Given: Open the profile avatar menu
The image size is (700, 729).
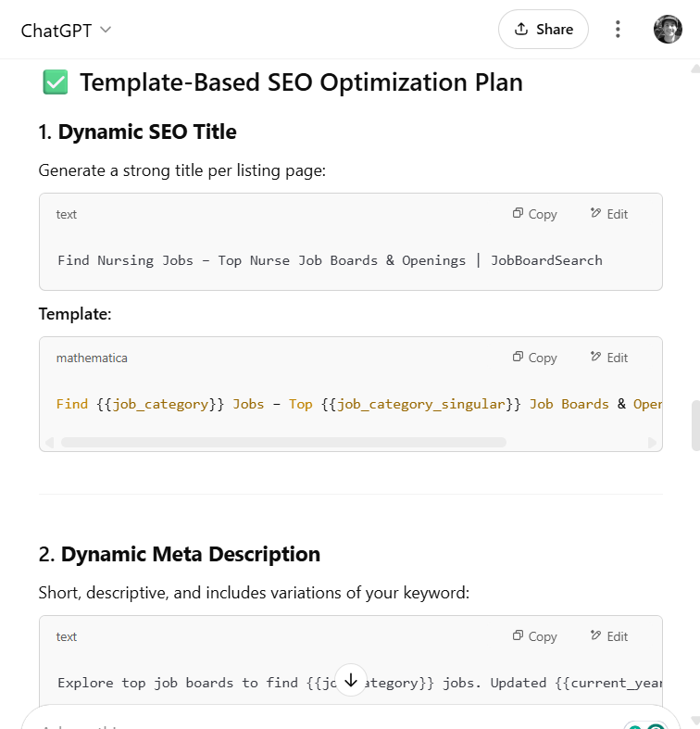Looking at the screenshot, I should coord(668,30).
